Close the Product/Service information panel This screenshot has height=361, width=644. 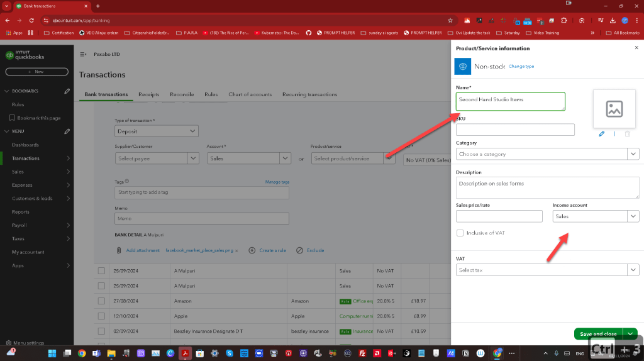click(x=636, y=48)
